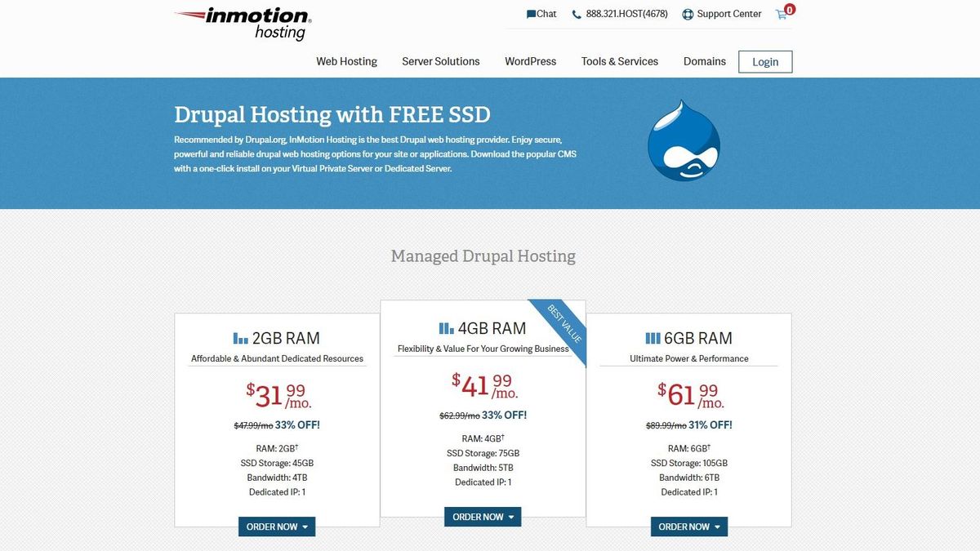Open the Domains menu

click(x=704, y=61)
